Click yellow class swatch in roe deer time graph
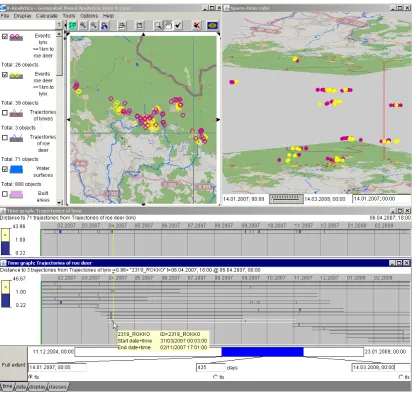 (6, 287)
